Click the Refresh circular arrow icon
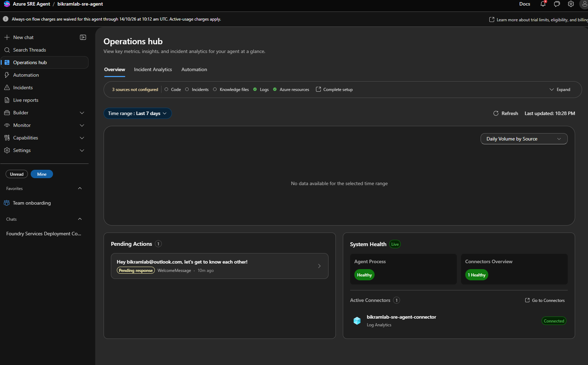The width and height of the screenshot is (588, 365). click(496, 113)
